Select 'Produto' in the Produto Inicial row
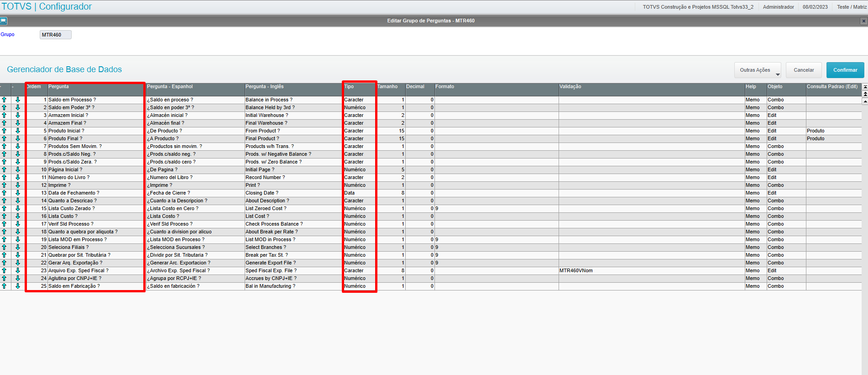The height and width of the screenshot is (375, 868). tap(833, 131)
